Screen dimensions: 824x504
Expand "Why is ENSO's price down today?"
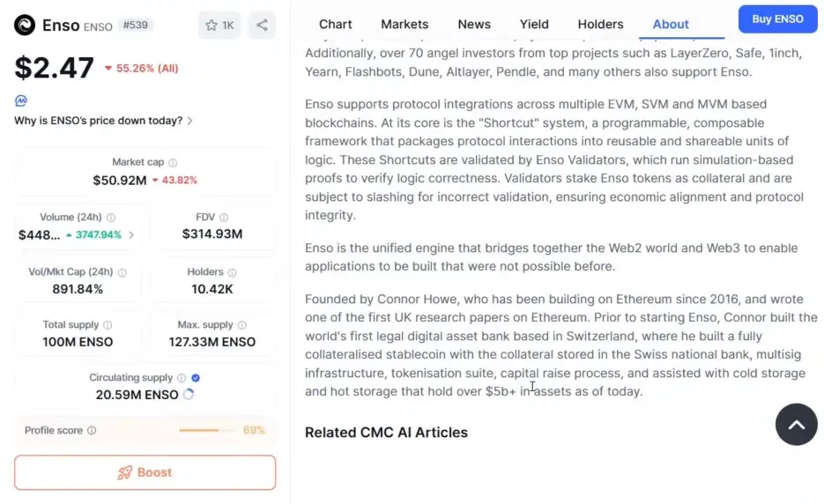pos(104,121)
